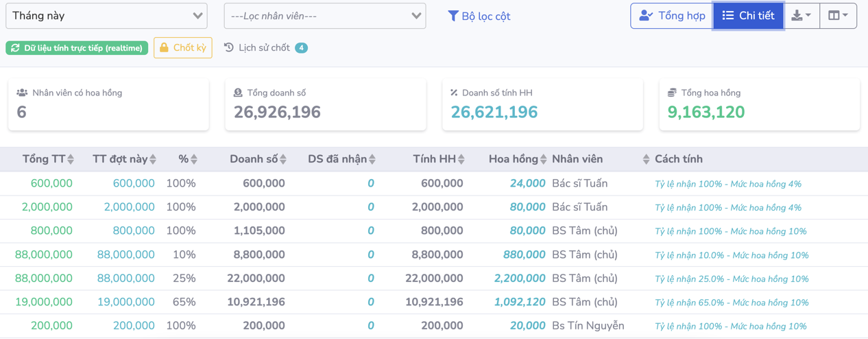Click the download export icon button

801,16
